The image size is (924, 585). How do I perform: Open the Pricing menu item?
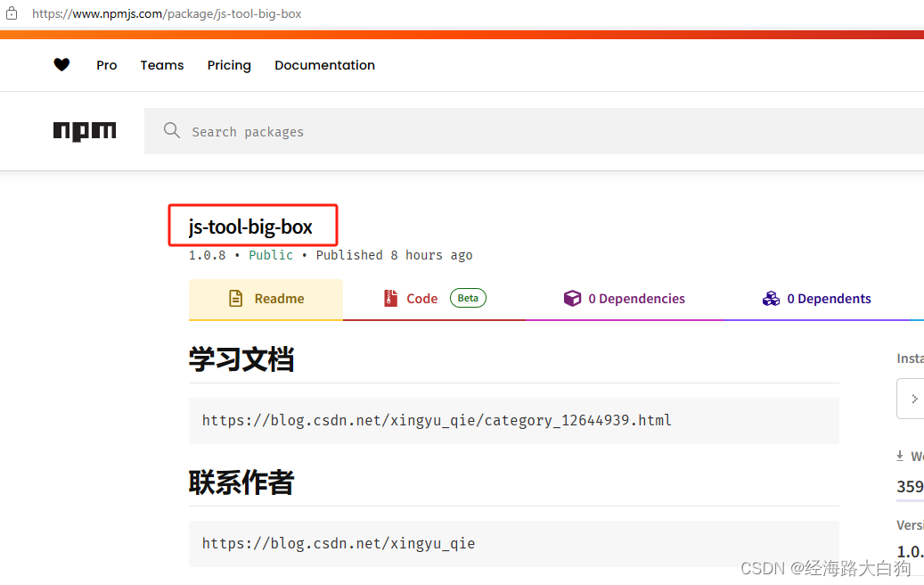tap(229, 64)
